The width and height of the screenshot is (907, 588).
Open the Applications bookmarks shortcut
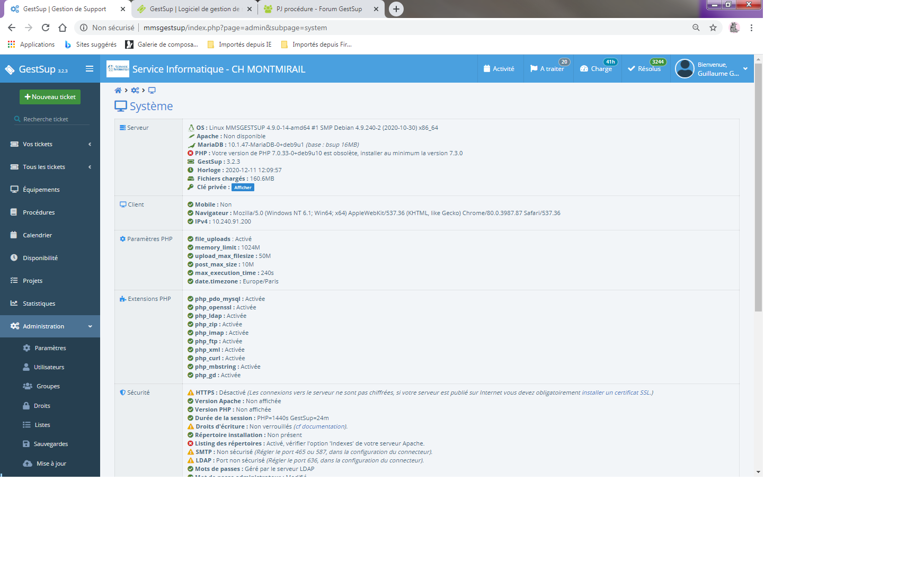click(32, 44)
